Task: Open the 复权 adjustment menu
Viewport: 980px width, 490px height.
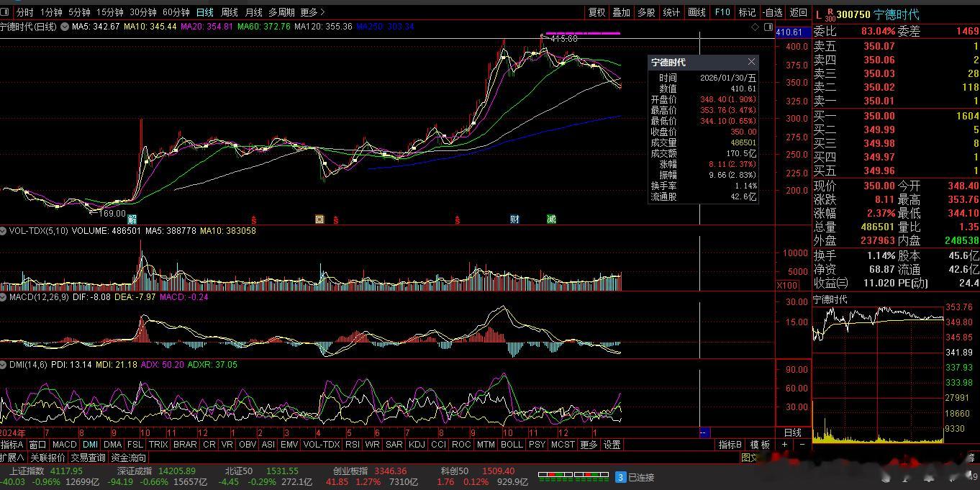Action: tap(596, 12)
